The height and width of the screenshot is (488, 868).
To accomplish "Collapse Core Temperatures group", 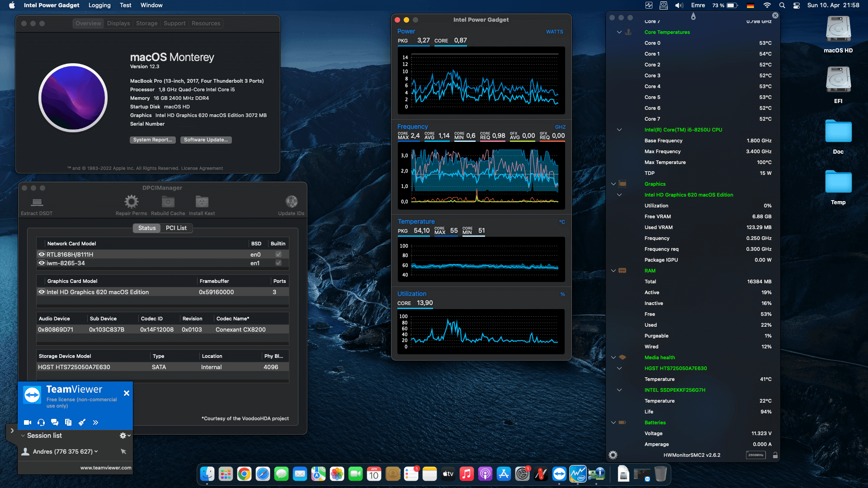I will point(619,32).
